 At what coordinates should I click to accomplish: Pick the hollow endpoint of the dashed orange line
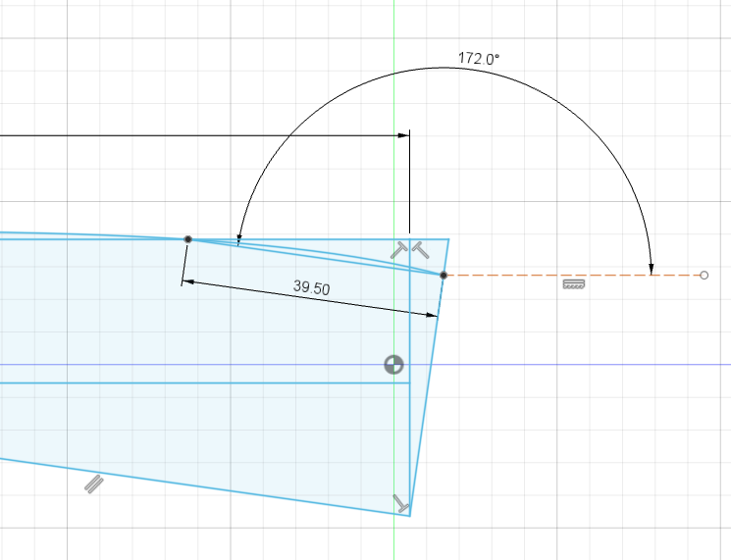tap(704, 276)
